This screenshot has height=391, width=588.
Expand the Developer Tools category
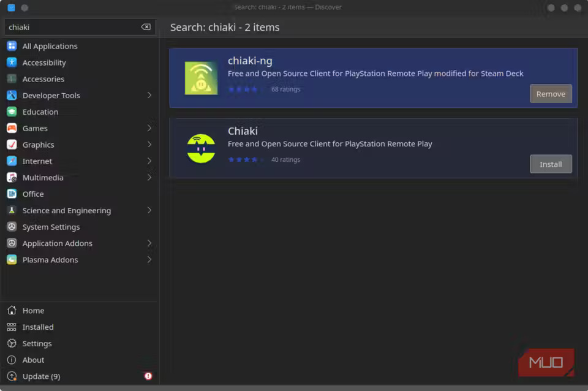point(149,96)
